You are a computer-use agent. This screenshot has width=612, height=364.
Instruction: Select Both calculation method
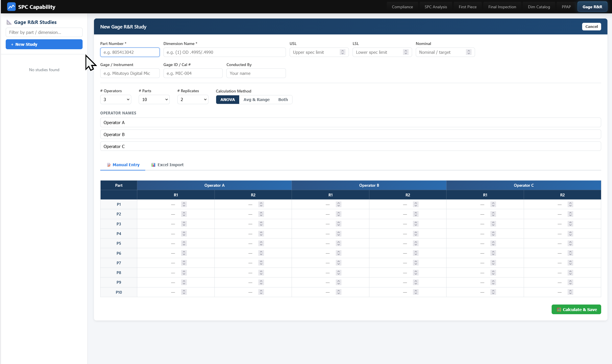[x=283, y=100]
